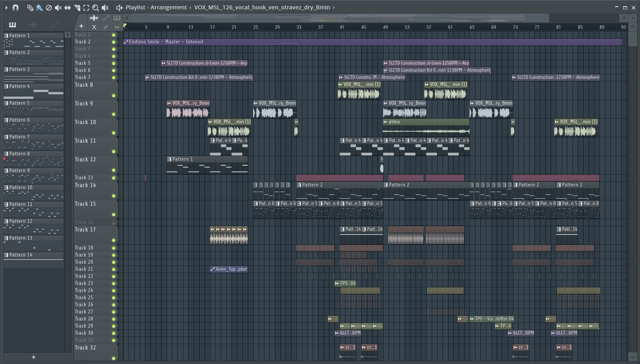
Task: Click the playlist overview minimap bar
Action: click(x=340, y=18)
